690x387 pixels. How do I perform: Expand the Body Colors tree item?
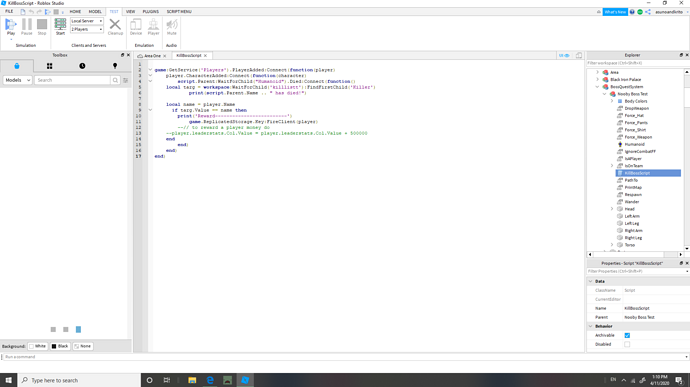click(612, 101)
